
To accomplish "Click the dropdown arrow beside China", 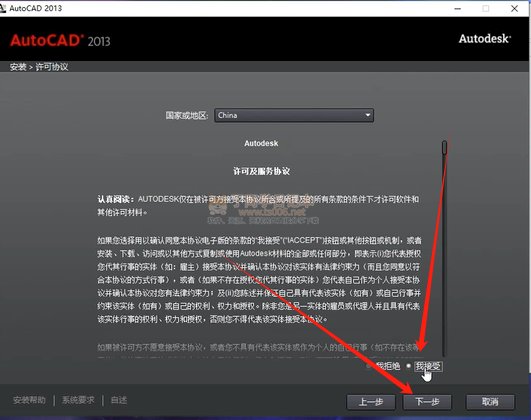I will tap(368, 116).
